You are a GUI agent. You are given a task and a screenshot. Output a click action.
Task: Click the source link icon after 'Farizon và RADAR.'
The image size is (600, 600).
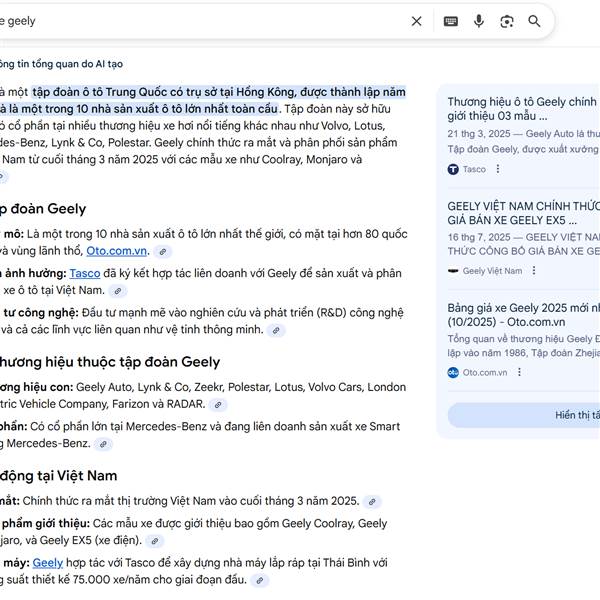219,405
